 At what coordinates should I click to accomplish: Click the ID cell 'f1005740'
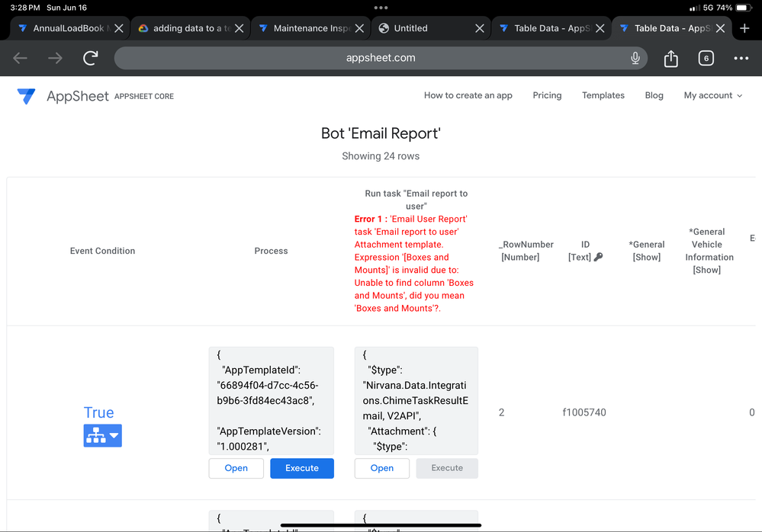(584, 412)
